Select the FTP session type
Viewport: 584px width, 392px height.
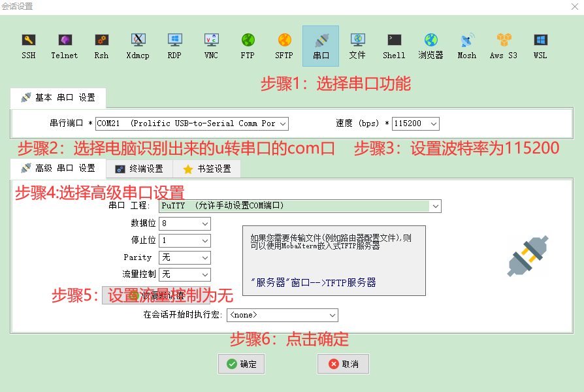tap(248, 46)
